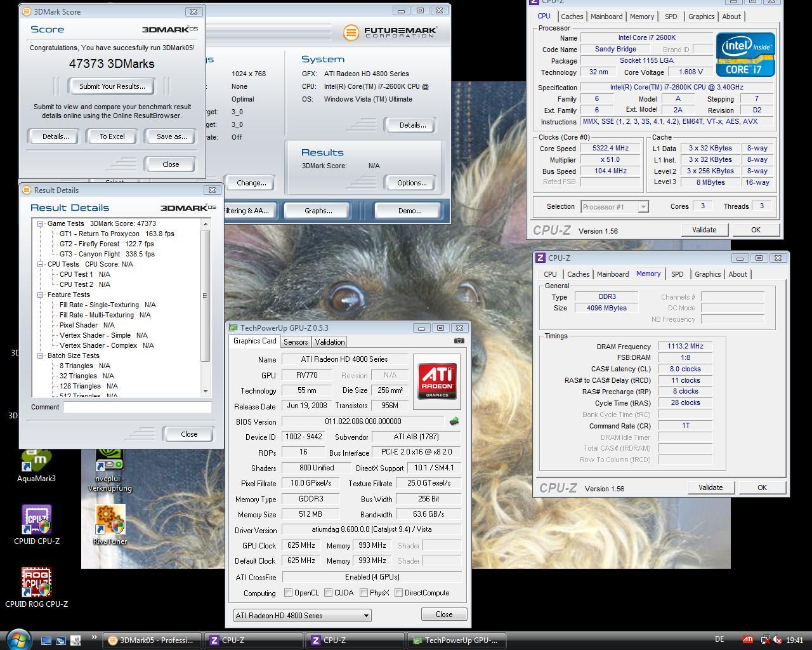Expand quick launch overflow chevron

95,637
